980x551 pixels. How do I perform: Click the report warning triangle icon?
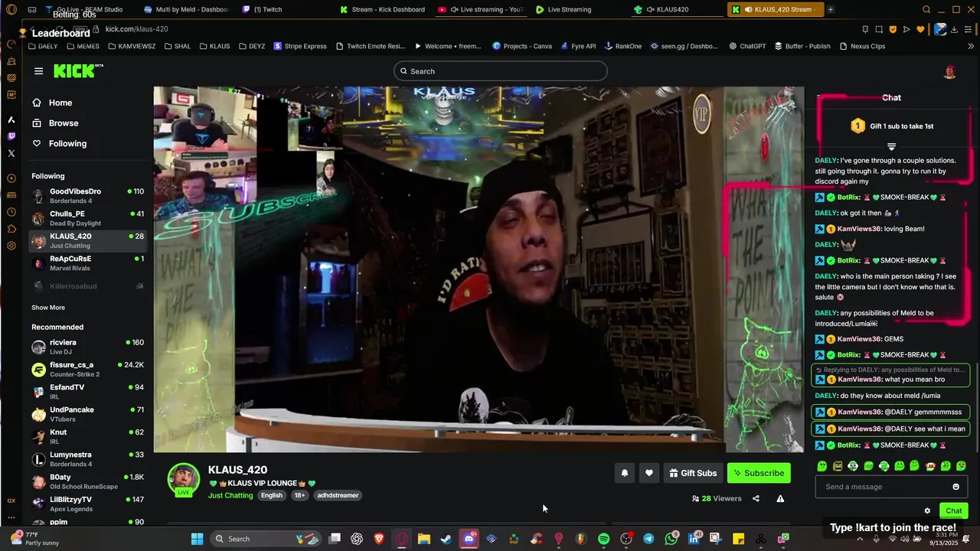point(780,498)
